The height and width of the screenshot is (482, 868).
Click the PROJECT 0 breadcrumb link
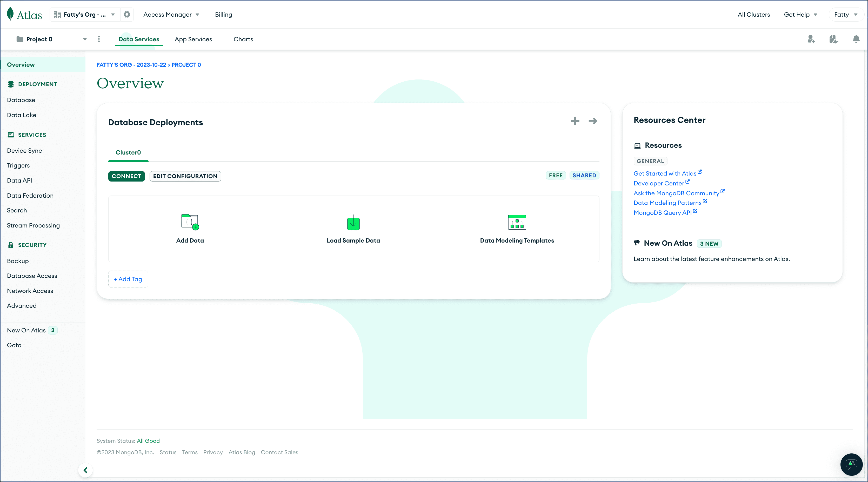coord(186,65)
